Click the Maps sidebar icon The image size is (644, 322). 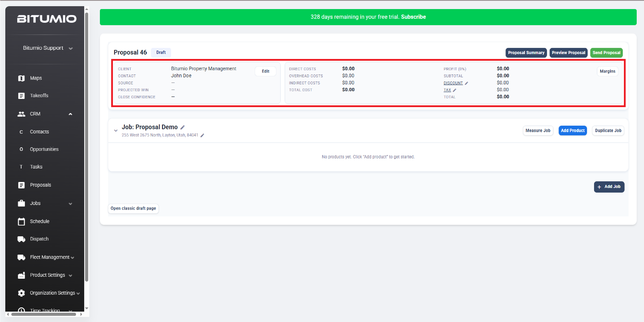(21, 78)
